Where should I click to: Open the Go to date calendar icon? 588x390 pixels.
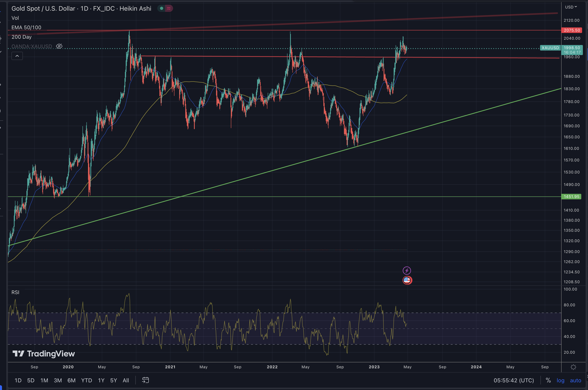click(145, 380)
